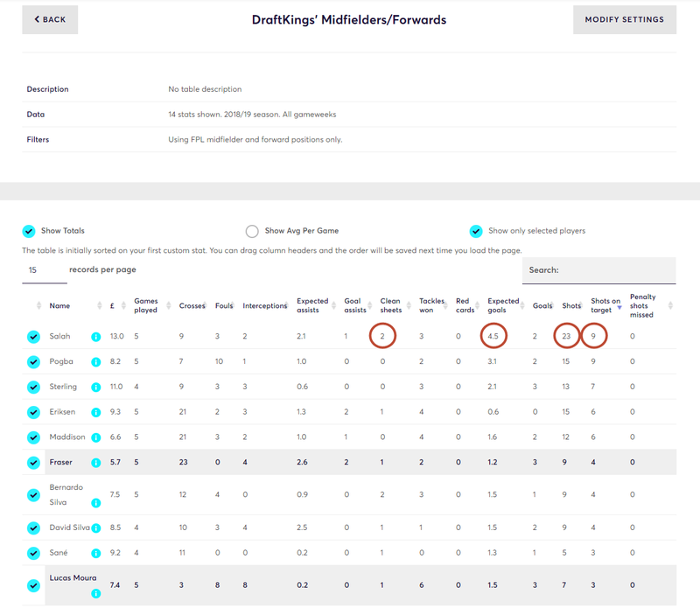Image resolution: width=700 pixels, height=608 pixels.
Task: Open info icon for Maddison
Action: 96,437
